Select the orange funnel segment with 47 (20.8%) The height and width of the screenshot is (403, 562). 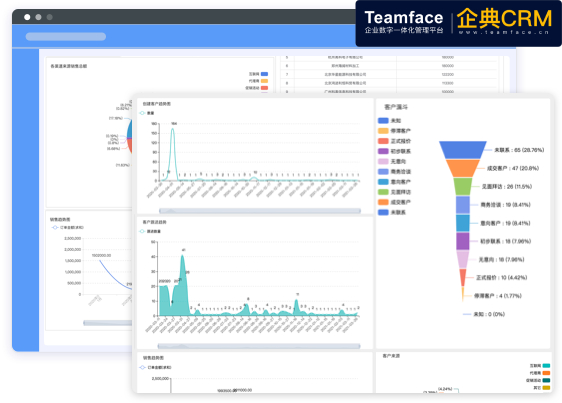(x=462, y=168)
